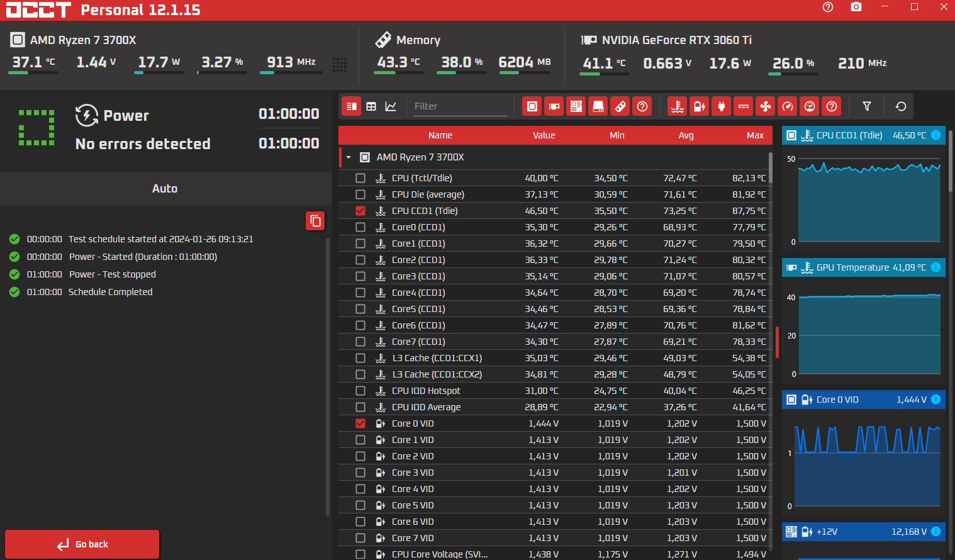Collapse the AMD Ryzen 7 3700X group

point(349,157)
